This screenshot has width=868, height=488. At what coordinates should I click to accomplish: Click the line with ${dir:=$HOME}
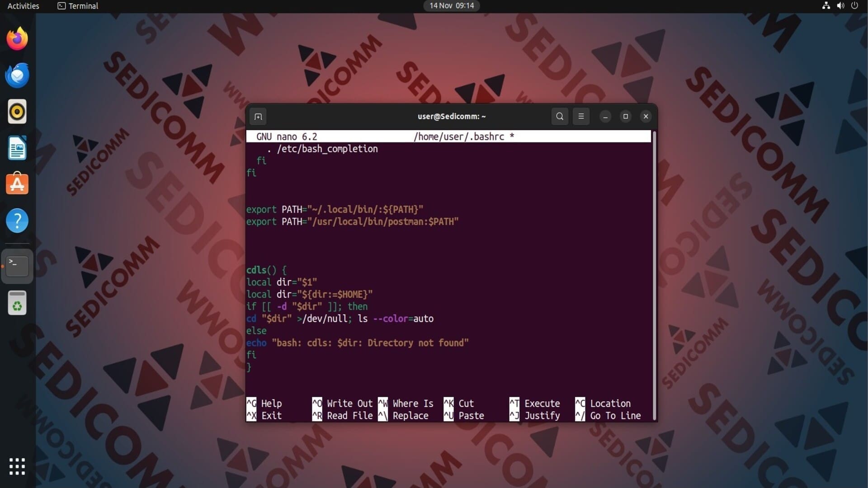pos(309,295)
